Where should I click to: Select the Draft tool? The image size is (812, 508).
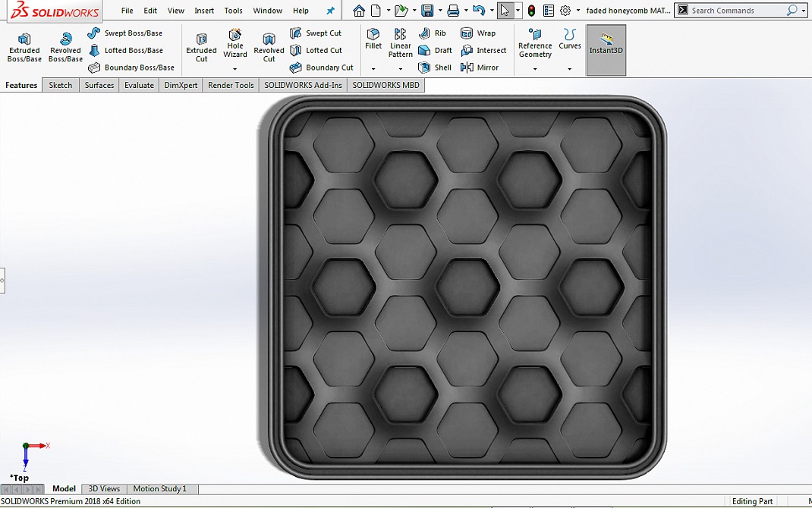tap(435, 50)
